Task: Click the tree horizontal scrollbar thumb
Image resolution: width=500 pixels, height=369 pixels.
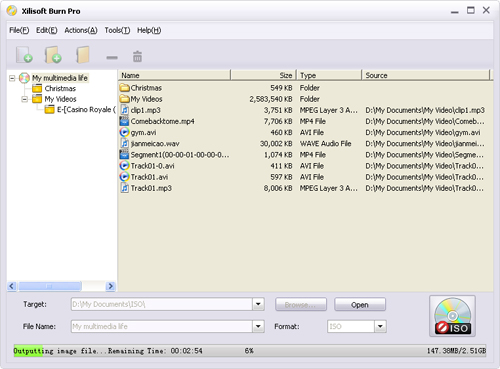Action: point(50,286)
